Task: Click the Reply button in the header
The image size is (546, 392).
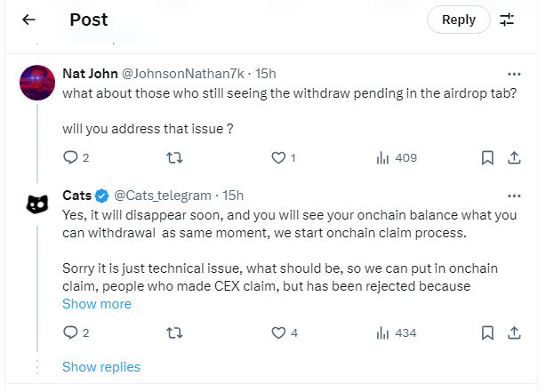Action: click(x=458, y=20)
